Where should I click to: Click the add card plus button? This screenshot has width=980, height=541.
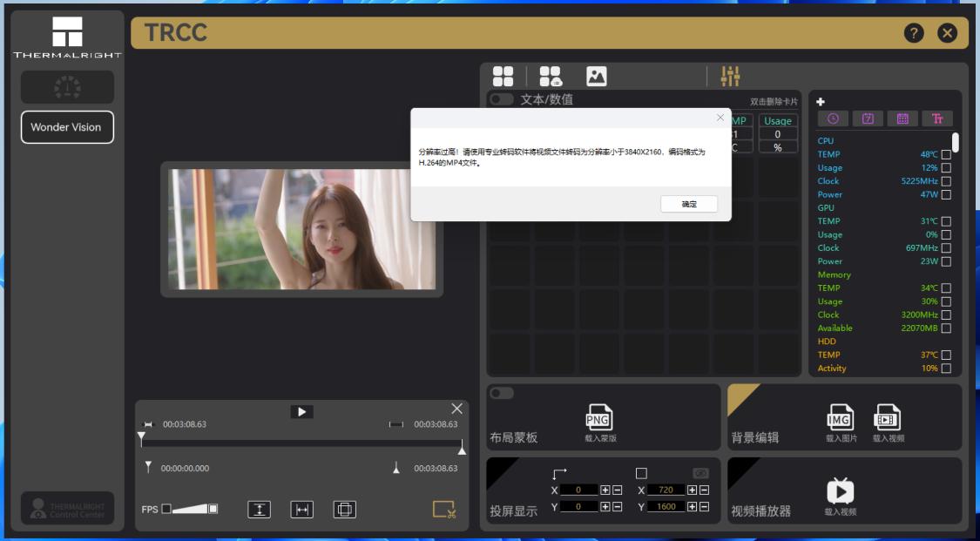(820, 101)
